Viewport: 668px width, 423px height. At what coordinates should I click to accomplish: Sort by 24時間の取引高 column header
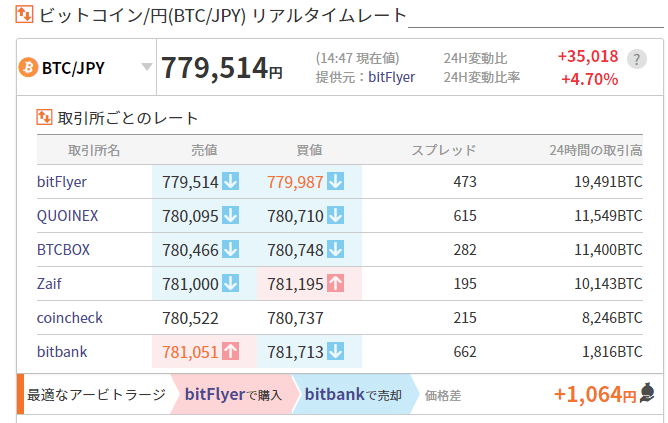(x=595, y=150)
